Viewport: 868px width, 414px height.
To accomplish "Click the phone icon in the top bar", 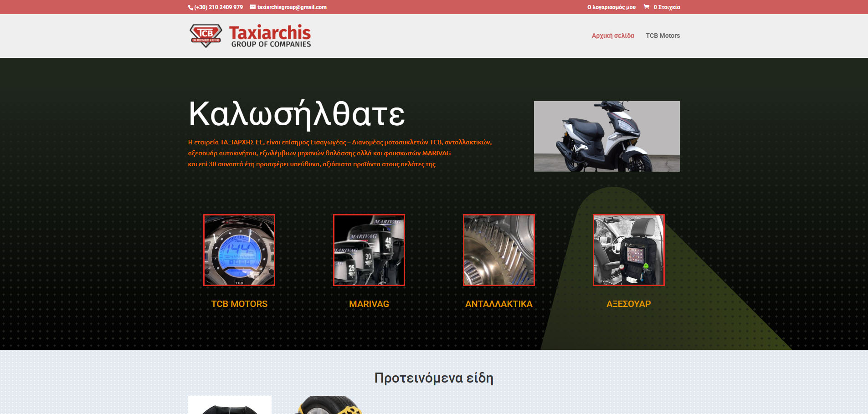I will (191, 7).
